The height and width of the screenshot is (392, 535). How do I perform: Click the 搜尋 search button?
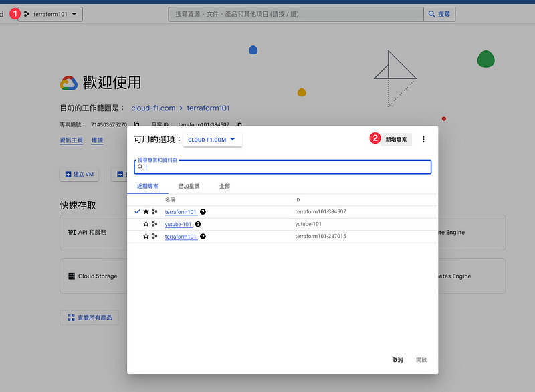pos(439,14)
